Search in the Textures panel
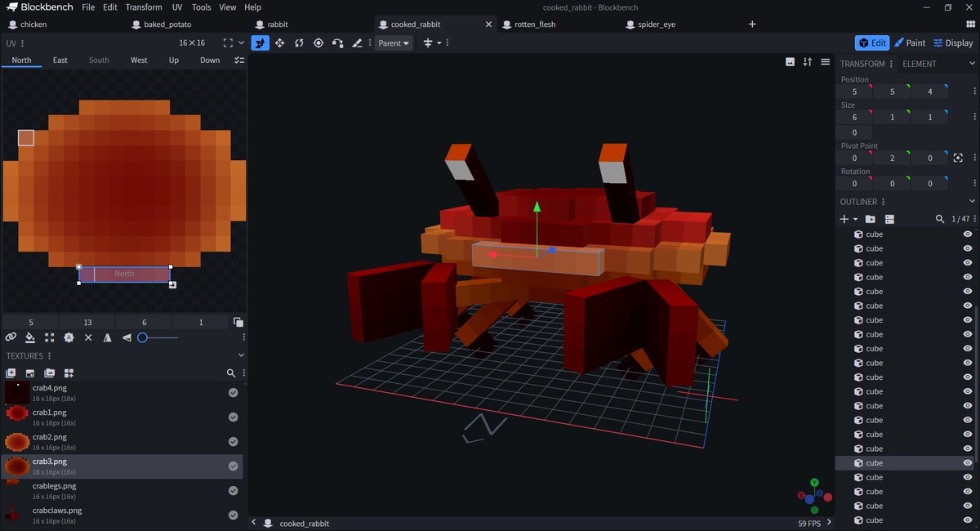Screen dimensions: 980x531 pyautogui.click(x=231, y=373)
